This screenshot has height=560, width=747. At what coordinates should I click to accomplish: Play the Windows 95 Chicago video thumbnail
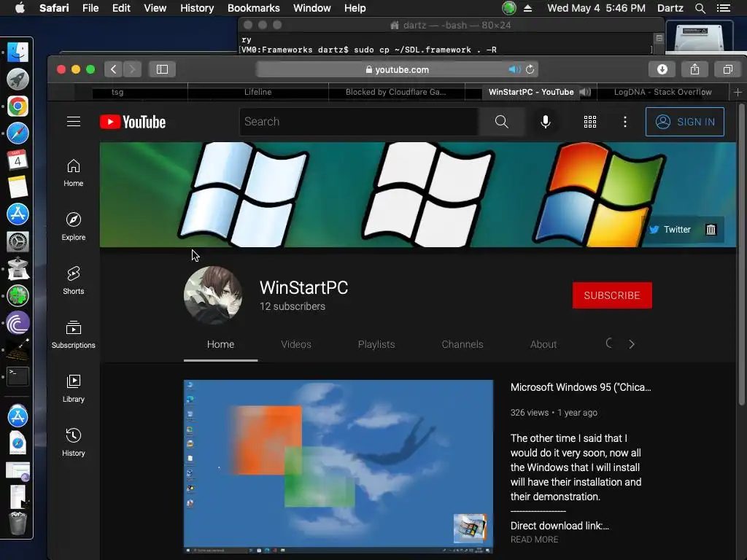[338, 467]
